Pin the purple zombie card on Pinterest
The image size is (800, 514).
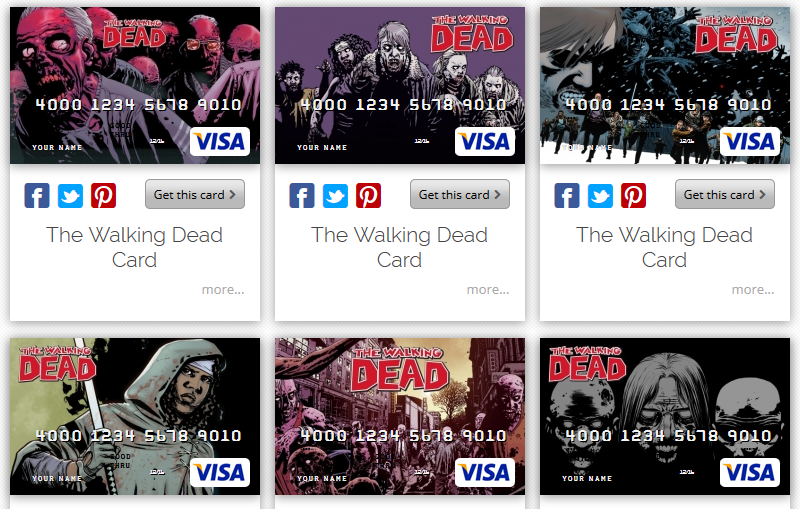pyautogui.click(x=368, y=195)
